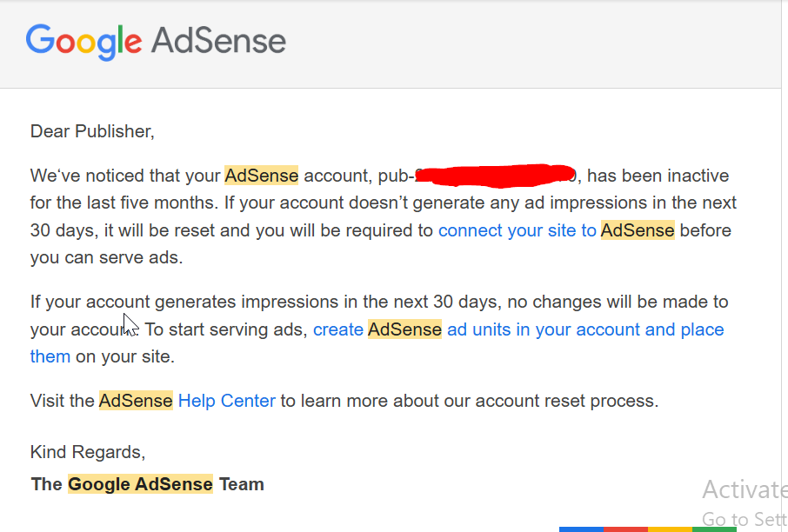Open the Help Center link
The width and height of the screenshot is (788, 532).
pyautogui.click(x=227, y=401)
